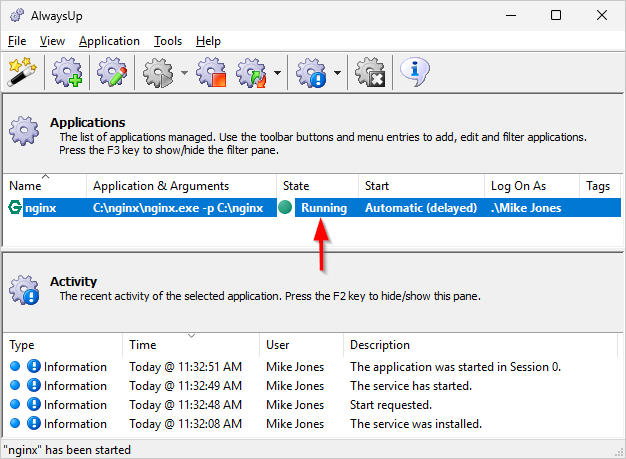Open the Application menu
626x459 pixels.
tap(109, 41)
